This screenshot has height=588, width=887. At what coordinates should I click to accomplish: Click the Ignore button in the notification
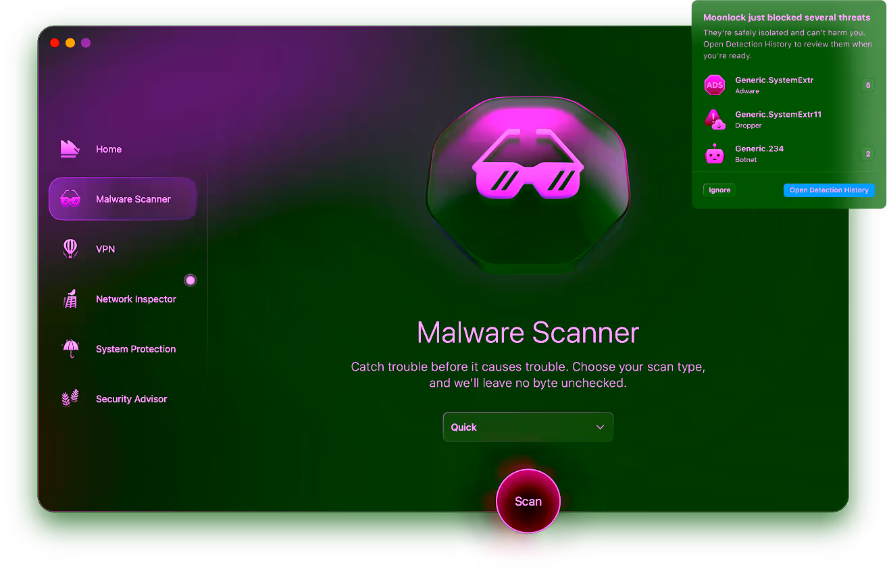coord(719,190)
